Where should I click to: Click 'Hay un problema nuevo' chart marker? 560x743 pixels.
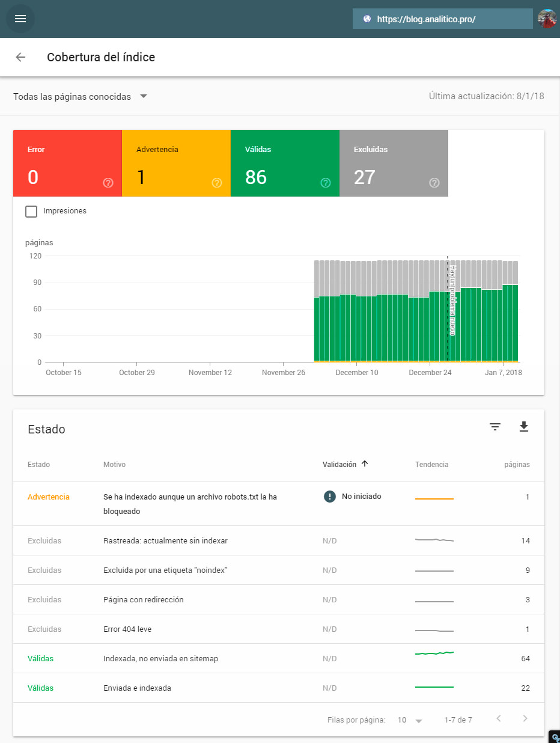tap(453, 300)
